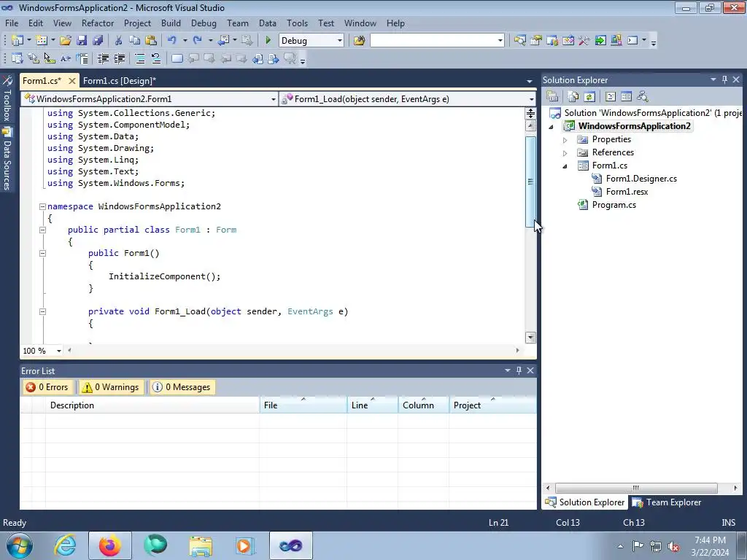Toggle the 0 Messages filter
Screen dimensions: 747x560
pyautogui.click(x=182, y=387)
